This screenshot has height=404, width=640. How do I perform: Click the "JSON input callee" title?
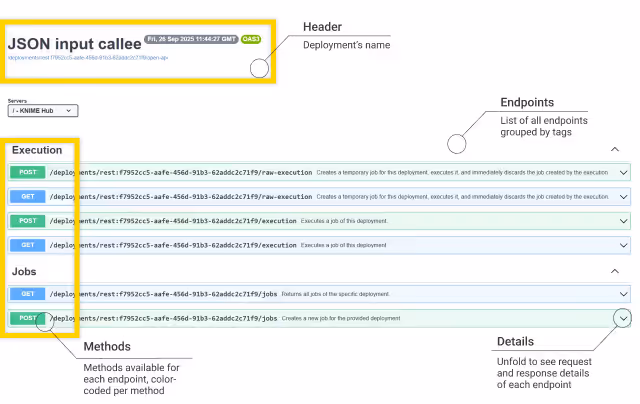(x=74, y=44)
